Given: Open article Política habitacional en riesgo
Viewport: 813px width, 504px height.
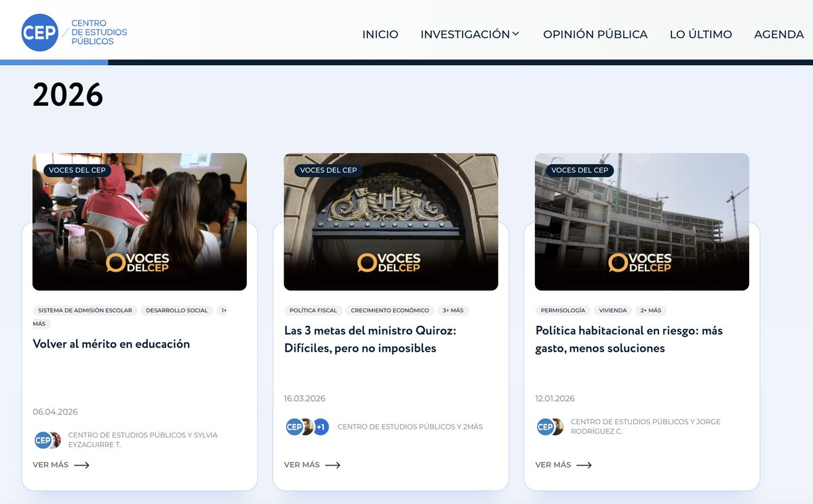Looking at the screenshot, I should pyautogui.click(x=629, y=339).
